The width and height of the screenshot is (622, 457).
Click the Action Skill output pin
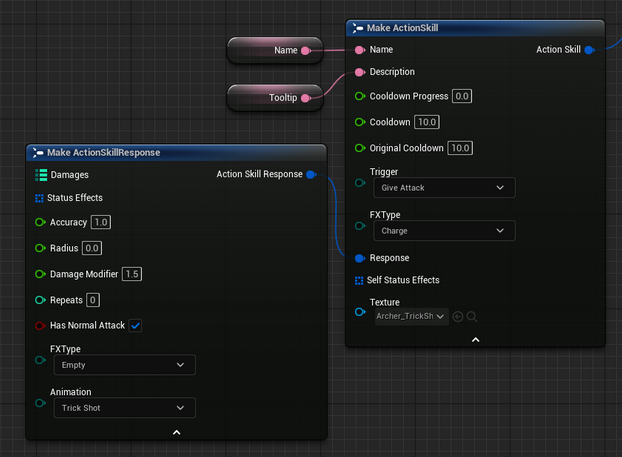[x=589, y=49]
